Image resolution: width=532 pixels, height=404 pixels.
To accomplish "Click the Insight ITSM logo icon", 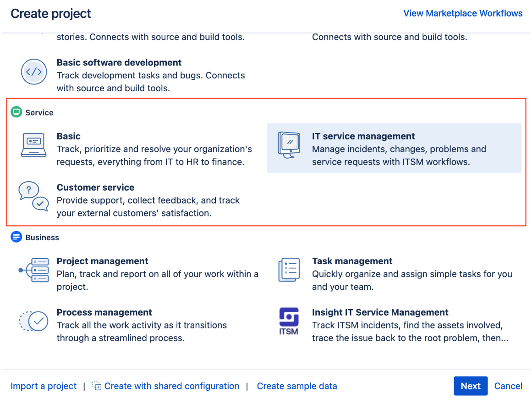I will click(289, 321).
